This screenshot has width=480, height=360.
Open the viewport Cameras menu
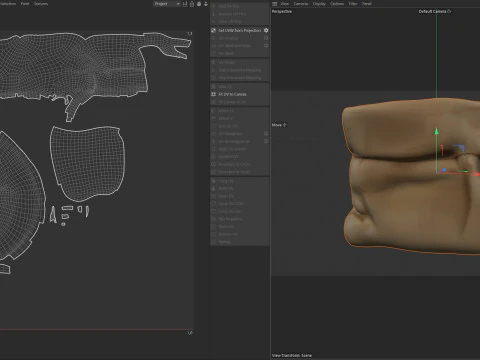point(301,4)
